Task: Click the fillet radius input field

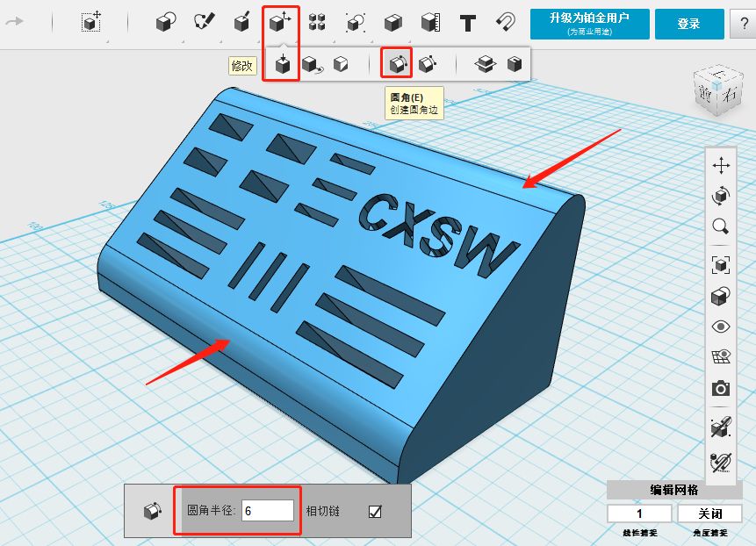Action: click(268, 511)
